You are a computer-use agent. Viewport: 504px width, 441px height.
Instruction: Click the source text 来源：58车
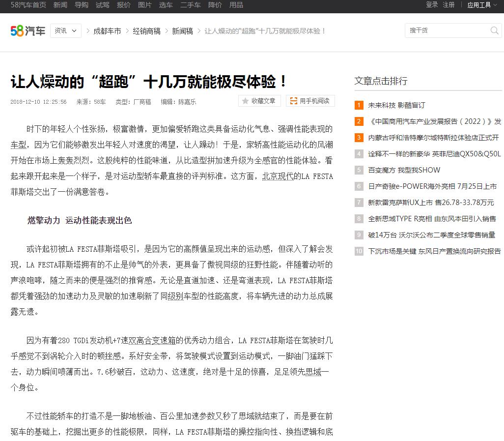91,102
